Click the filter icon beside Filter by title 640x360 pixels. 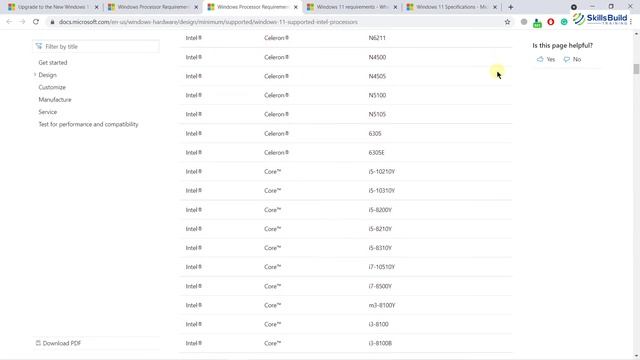pos(39,46)
